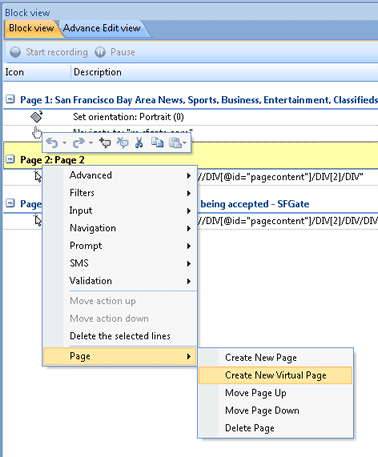Click the cursor icon under third page
The height and width of the screenshot is (457, 378).
(x=38, y=221)
